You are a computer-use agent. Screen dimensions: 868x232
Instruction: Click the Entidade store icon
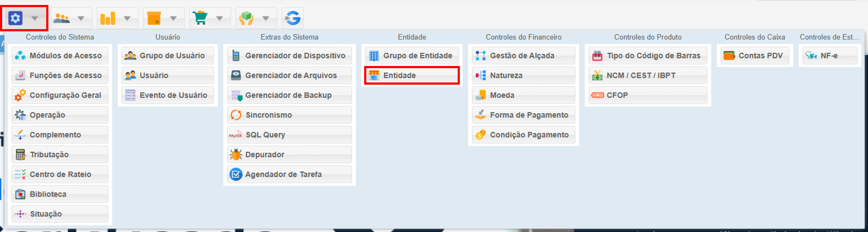click(x=374, y=75)
